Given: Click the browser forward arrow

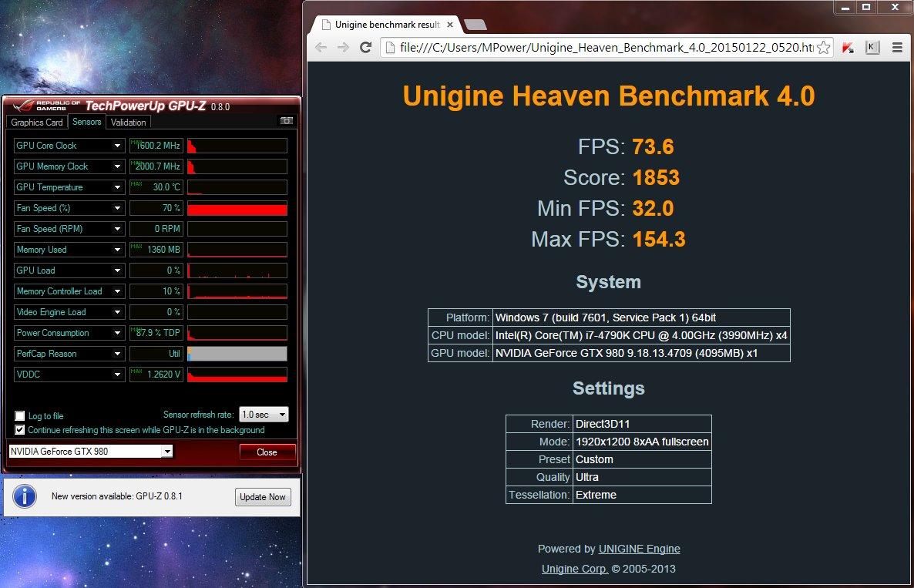Looking at the screenshot, I should [343, 47].
